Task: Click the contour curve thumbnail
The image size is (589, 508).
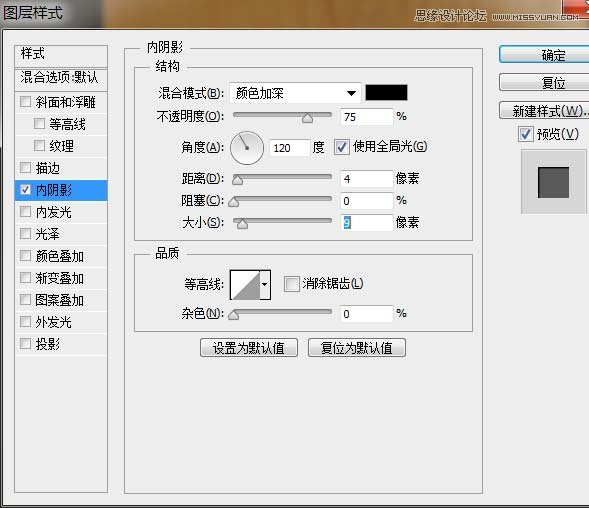Action: [245, 285]
